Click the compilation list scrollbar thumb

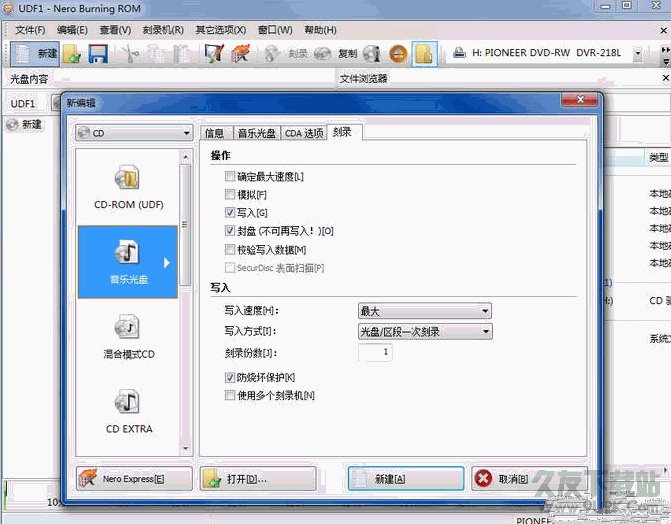185,225
